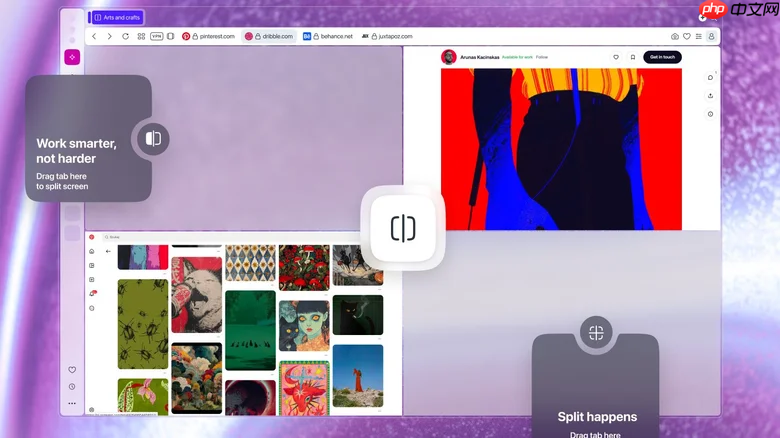Screen dimensions: 780x438
Task: Open the Pinterest boards icon
Action: (92, 266)
